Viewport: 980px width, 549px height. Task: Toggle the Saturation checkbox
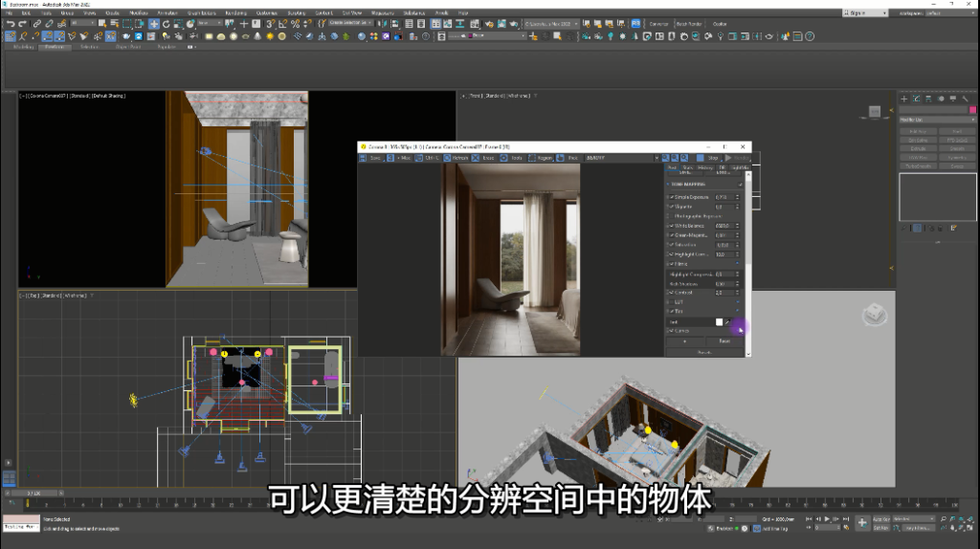pyautogui.click(x=671, y=245)
